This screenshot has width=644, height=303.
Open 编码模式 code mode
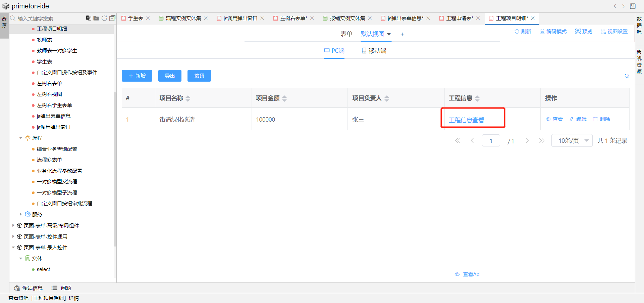click(553, 31)
